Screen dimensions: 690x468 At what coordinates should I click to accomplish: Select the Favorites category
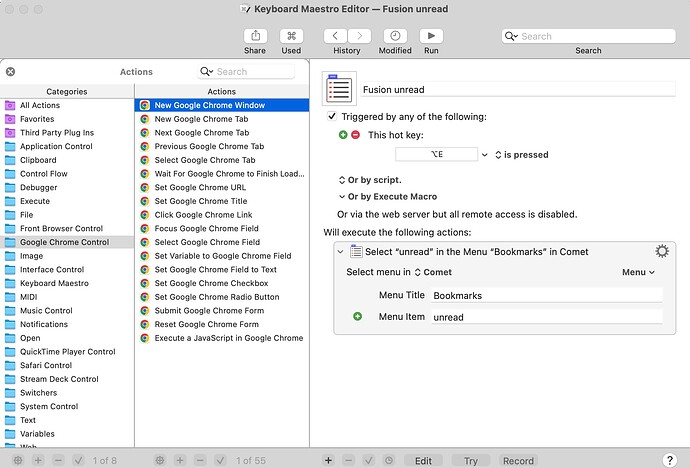click(67, 119)
